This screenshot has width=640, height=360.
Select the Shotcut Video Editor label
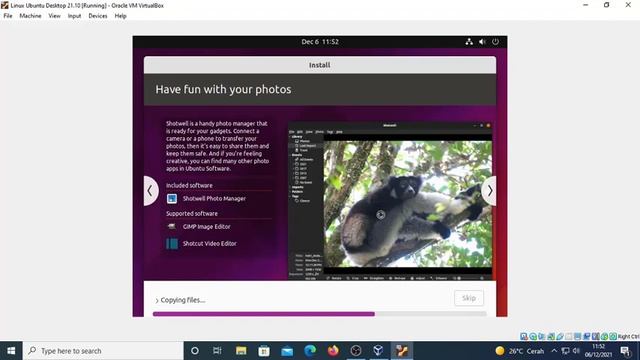[210, 244]
